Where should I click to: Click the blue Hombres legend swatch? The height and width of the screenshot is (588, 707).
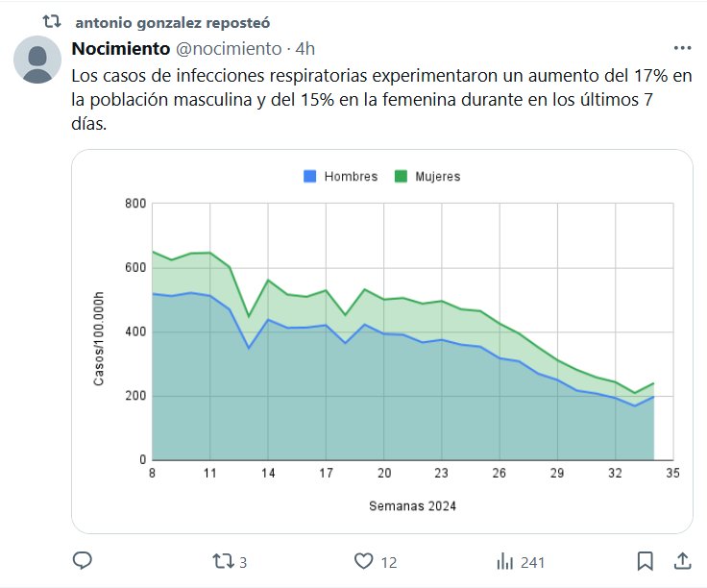309,177
